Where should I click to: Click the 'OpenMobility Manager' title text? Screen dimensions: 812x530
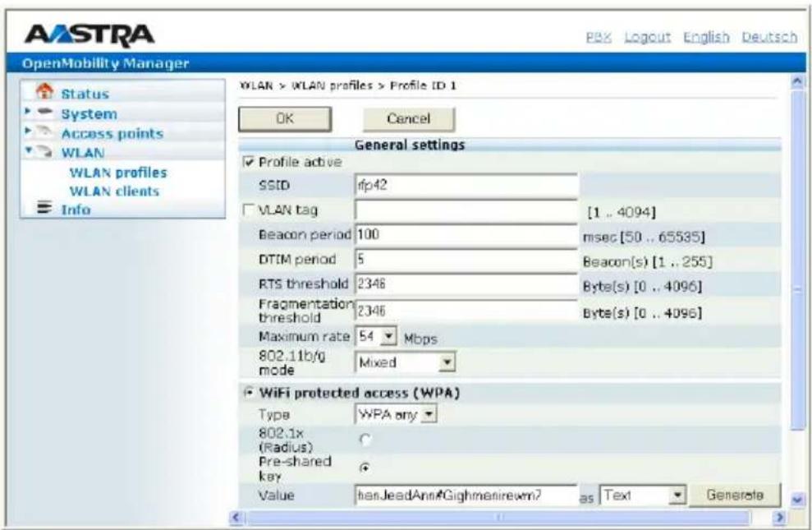point(105,64)
